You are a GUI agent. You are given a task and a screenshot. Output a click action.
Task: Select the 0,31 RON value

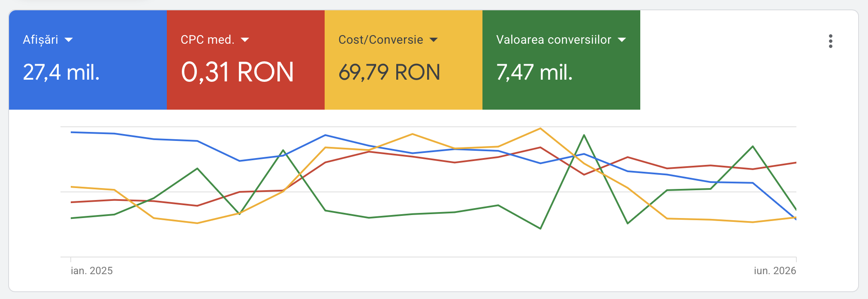(x=237, y=72)
